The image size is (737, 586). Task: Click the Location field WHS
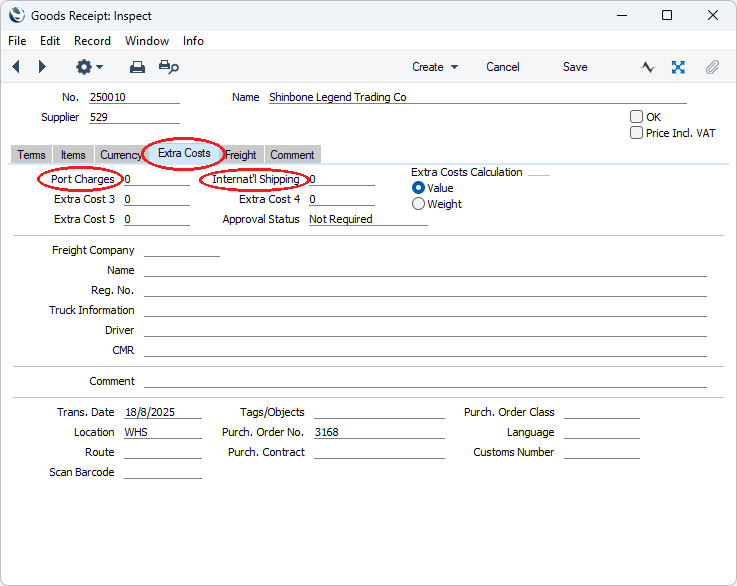pos(163,432)
